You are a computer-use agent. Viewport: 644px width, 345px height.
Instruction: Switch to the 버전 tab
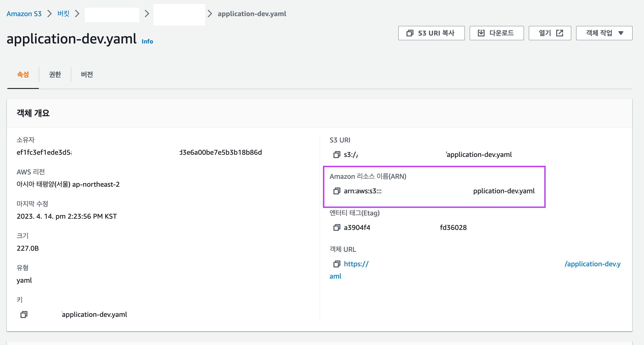point(87,74)
